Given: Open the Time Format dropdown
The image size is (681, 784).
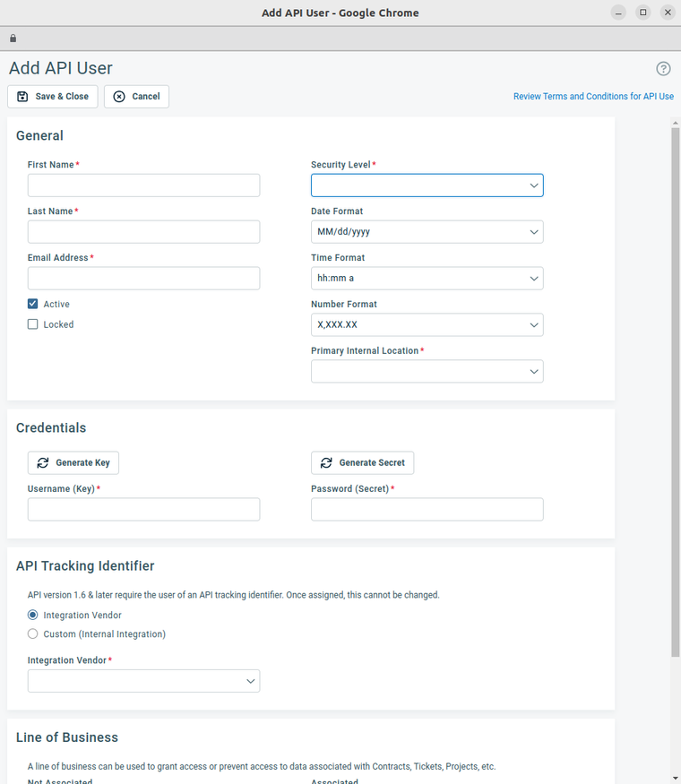Looking at the screenshot, I should point(427,279).
